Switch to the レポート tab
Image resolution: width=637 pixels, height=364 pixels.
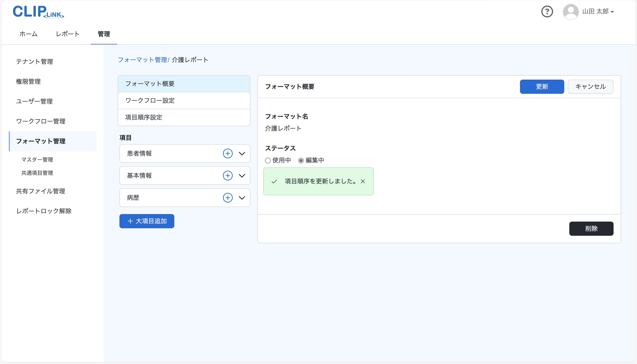click(67, 34)
